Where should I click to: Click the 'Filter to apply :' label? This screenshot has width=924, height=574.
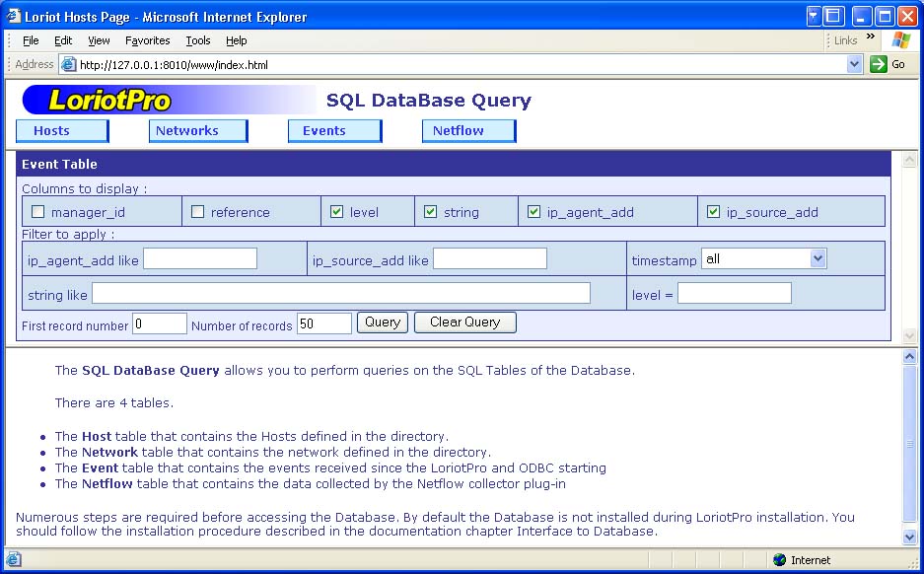68,235
